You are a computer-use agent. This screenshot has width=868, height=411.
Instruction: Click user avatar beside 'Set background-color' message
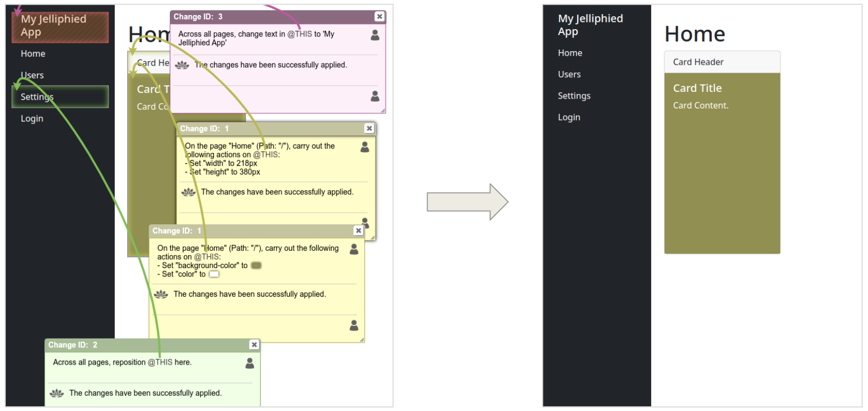[x=354, y=249]
